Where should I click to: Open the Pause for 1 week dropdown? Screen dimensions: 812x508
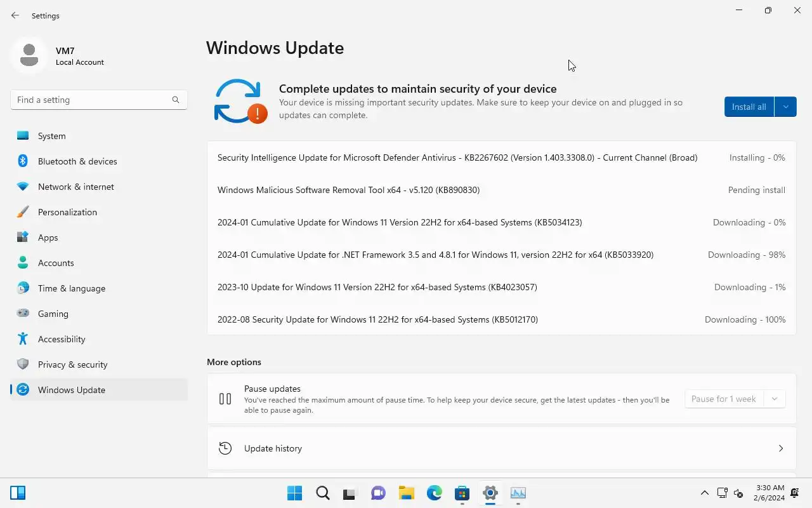(774, 399)
